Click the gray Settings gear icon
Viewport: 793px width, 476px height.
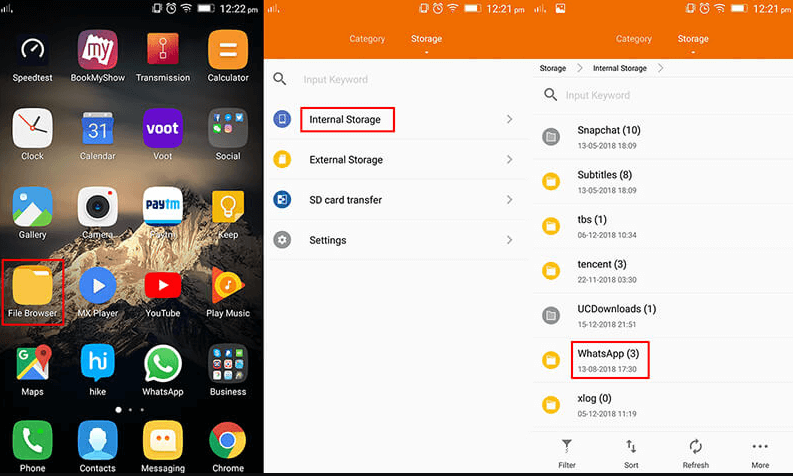click(x=282, y=239)
